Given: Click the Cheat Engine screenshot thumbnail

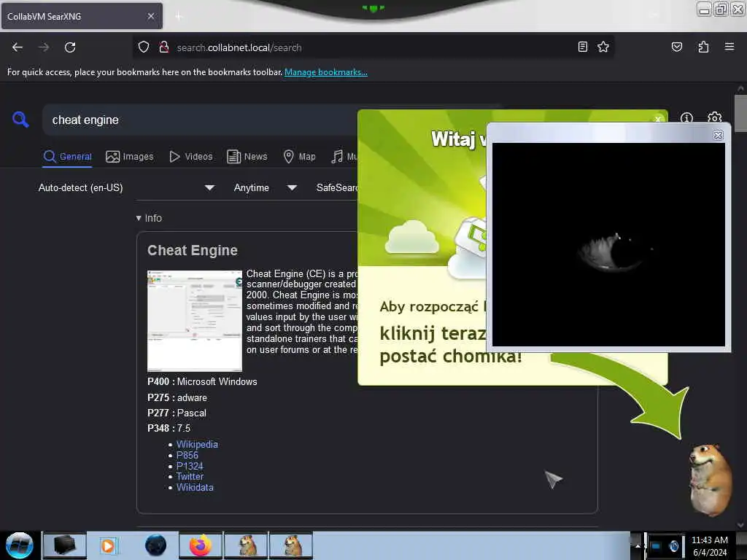Looking at the screenshot, I should point(194,321).
